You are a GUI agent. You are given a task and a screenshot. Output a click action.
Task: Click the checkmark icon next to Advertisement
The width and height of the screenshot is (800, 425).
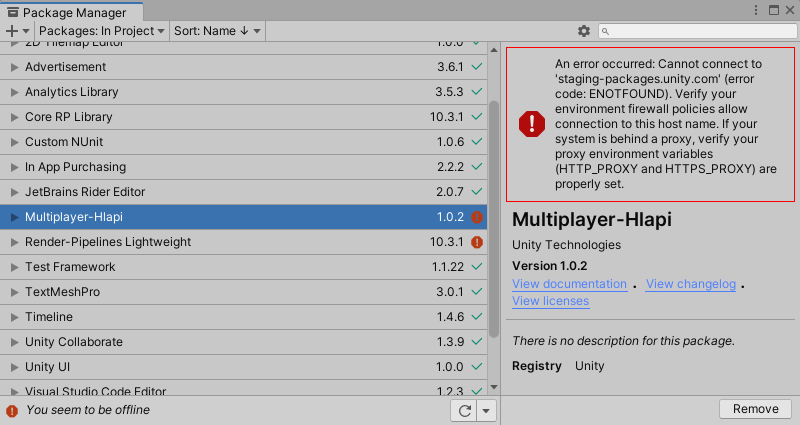477,67
